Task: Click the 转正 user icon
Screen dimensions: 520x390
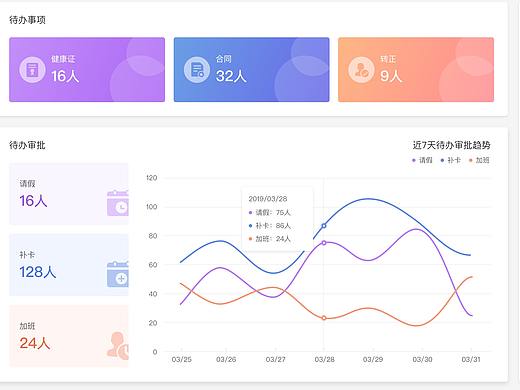Action: [x=361, y=70]
